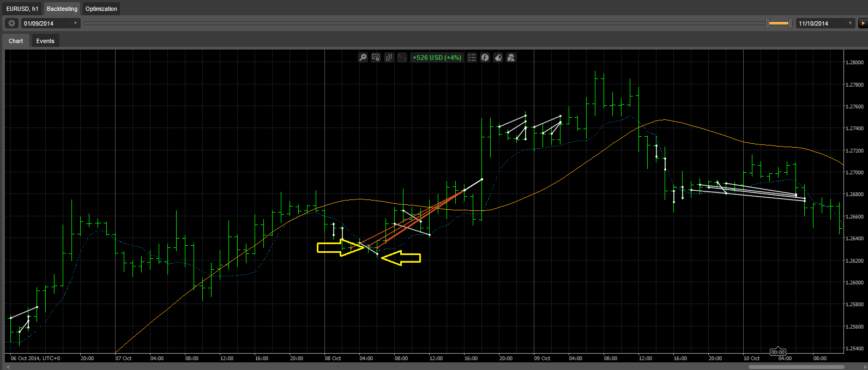Viewport: 868px width, 370px height.
Task: Click the +526 USD (+4%) profit label
Action: click(437, 57)
